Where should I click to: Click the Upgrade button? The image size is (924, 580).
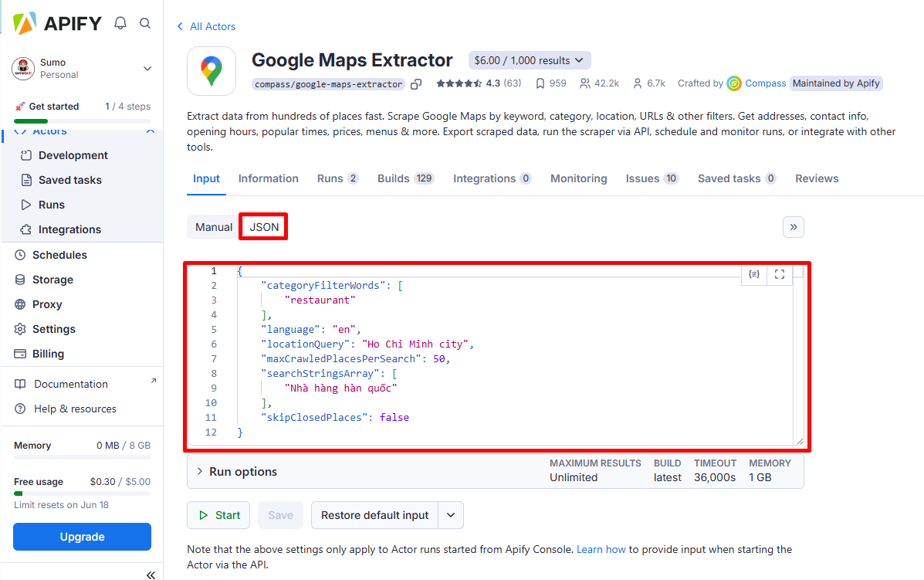[x=82, y=537]
